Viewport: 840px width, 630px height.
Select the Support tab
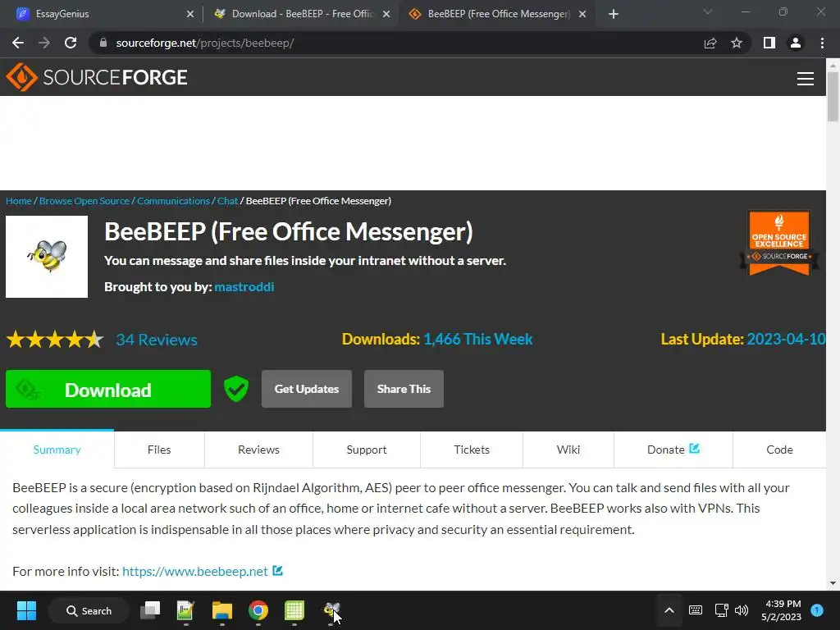coord(367,450)
